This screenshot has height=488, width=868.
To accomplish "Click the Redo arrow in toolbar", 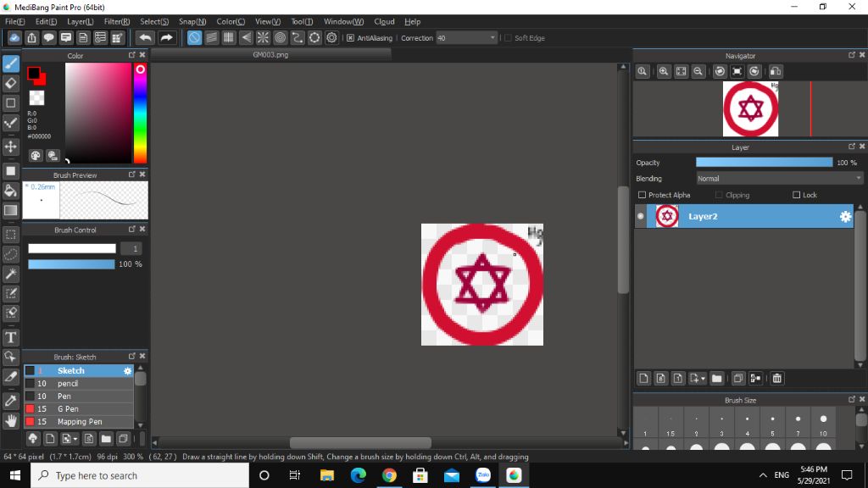I will (x=166, y=37).
